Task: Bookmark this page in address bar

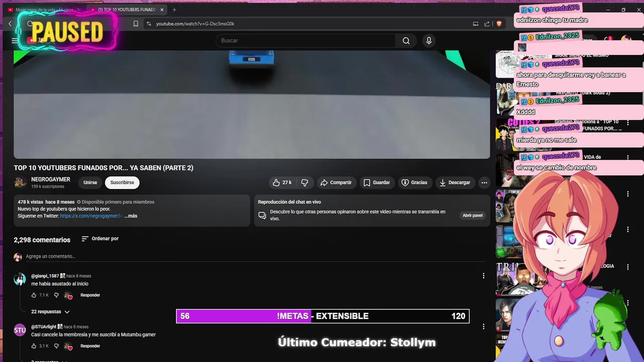Action: (136, 24)
